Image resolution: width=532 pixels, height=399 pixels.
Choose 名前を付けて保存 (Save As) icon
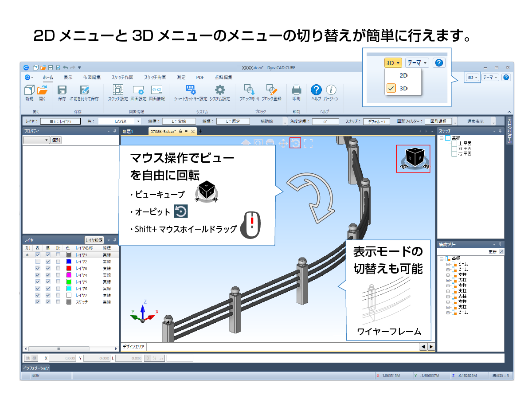click(84, 90)
